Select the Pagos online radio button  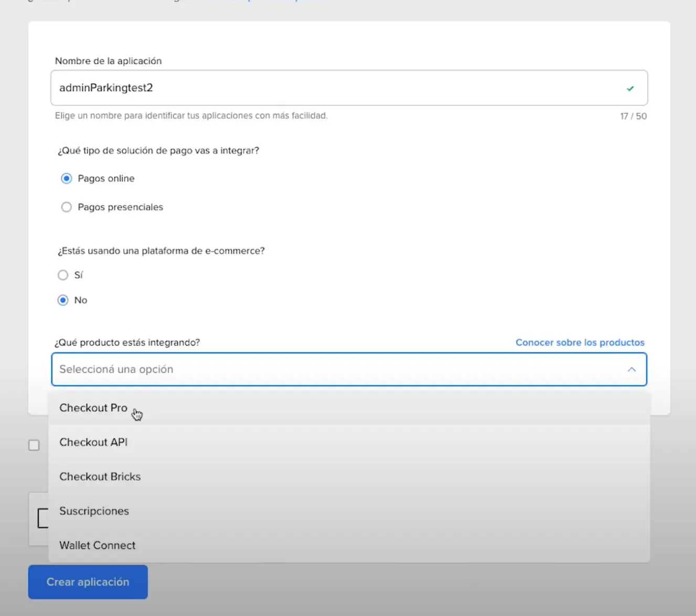(67, 179)
